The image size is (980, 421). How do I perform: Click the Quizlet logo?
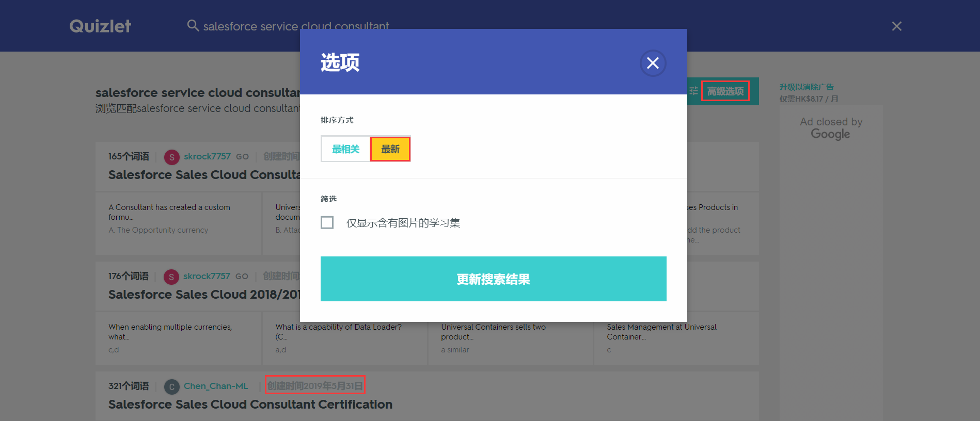(100, 26)
